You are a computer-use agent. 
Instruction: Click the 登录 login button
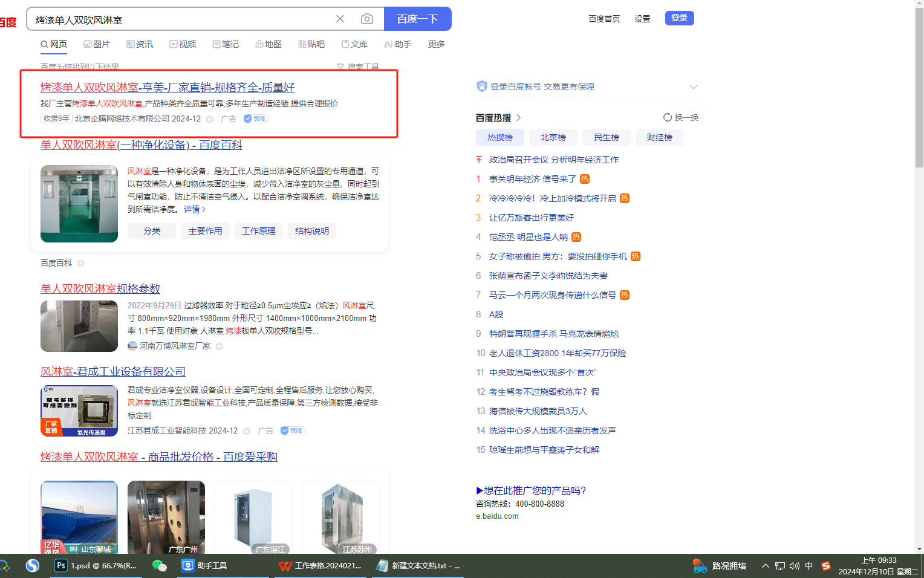pyautogui.click(x=679, y=18)
